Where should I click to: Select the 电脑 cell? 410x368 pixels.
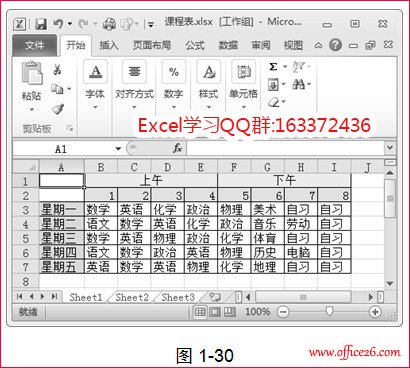[x=301, y=253]
